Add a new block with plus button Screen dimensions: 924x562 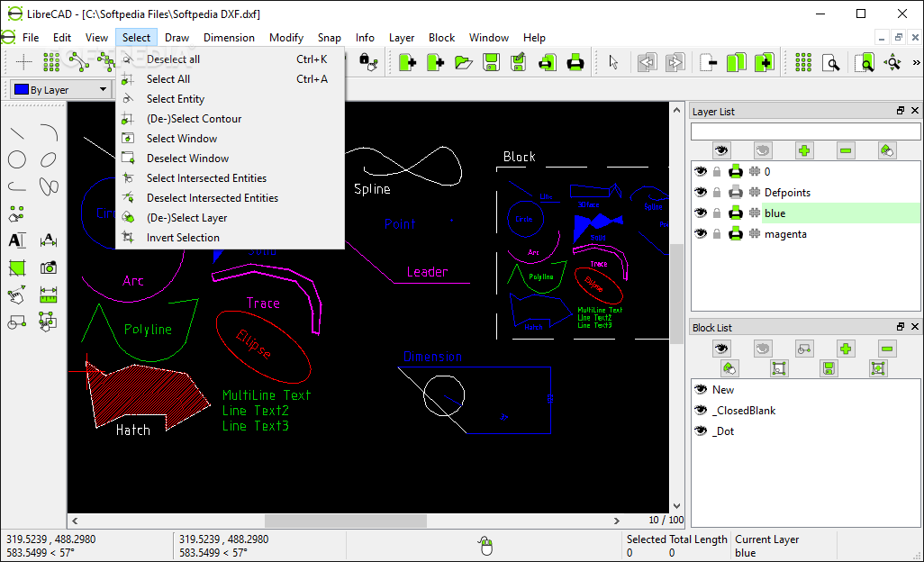pyautogui.click(x=846, y=349)
